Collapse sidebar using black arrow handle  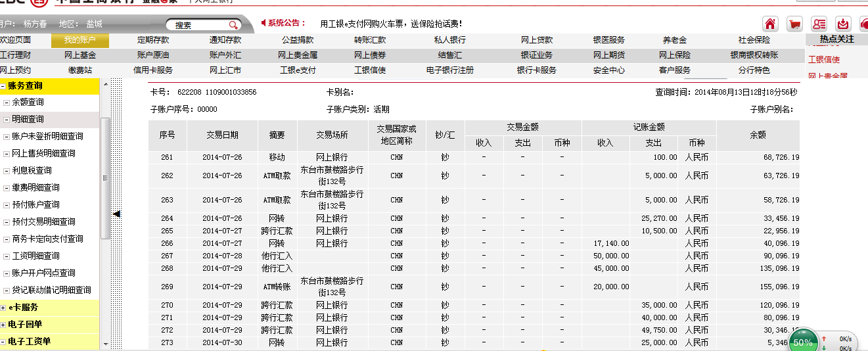point(116,214)
